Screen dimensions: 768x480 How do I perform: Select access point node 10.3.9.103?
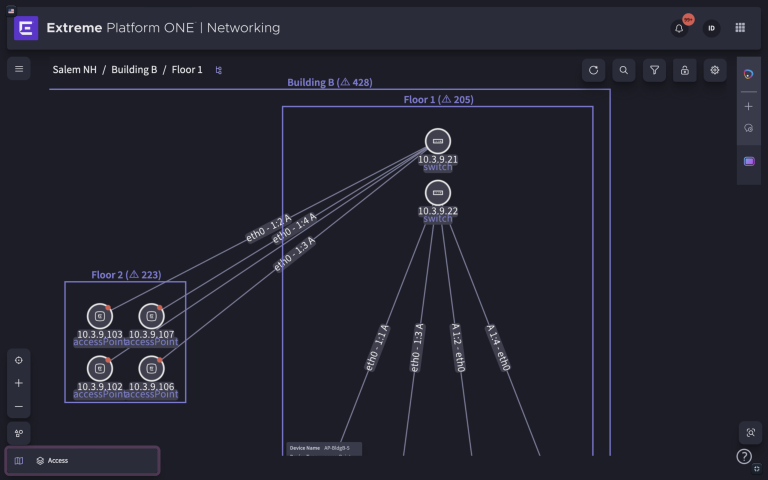pyautogui.click(x=100, y=316)
